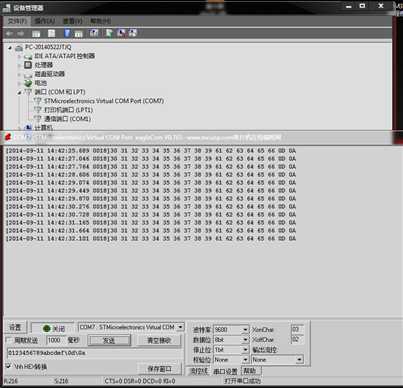Screen dimensions: 403x388
Task: Collapse the 端口 (COM 和 LPT) node
Action: click(19, 92)
